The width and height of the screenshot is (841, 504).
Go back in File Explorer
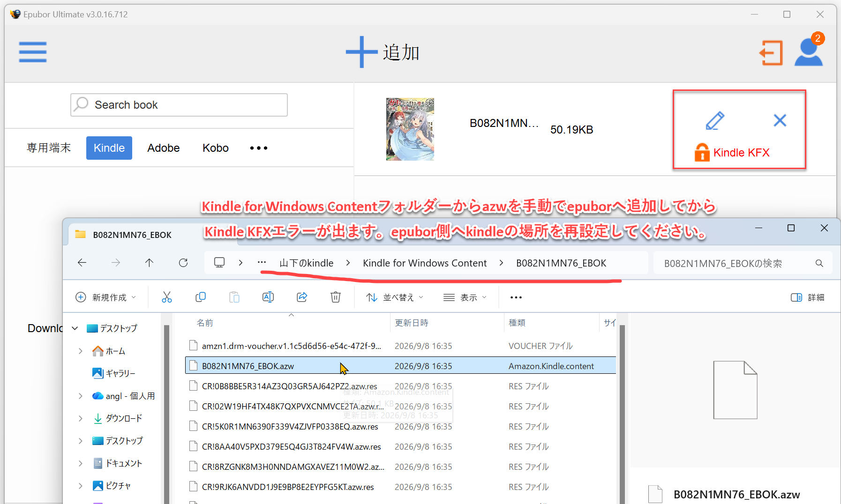pos(82,263)
